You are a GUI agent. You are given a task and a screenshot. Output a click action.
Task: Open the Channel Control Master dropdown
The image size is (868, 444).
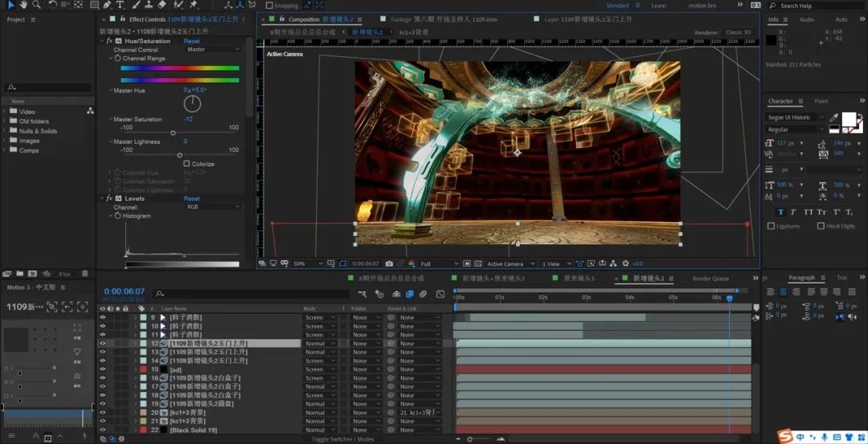pyautogui.click(x=213, y=50)
